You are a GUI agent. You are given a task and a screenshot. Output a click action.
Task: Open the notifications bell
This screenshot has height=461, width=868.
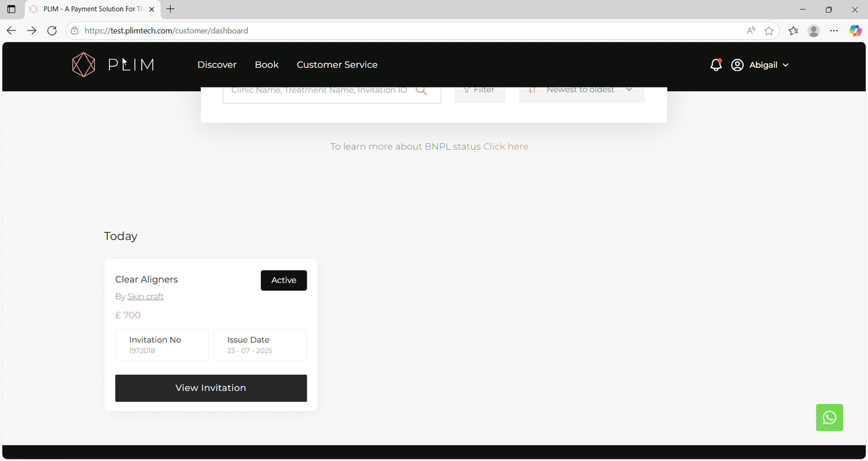715,64
